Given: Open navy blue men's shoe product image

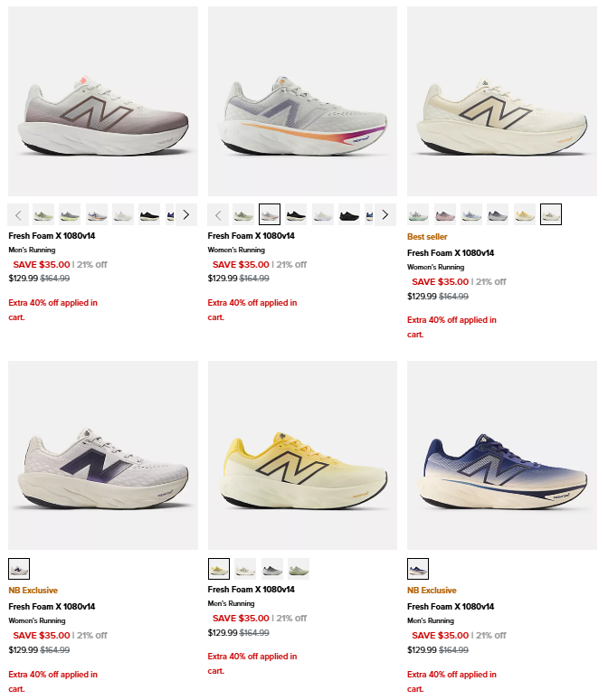Looking at the screenshot, I should click(501, 455).
